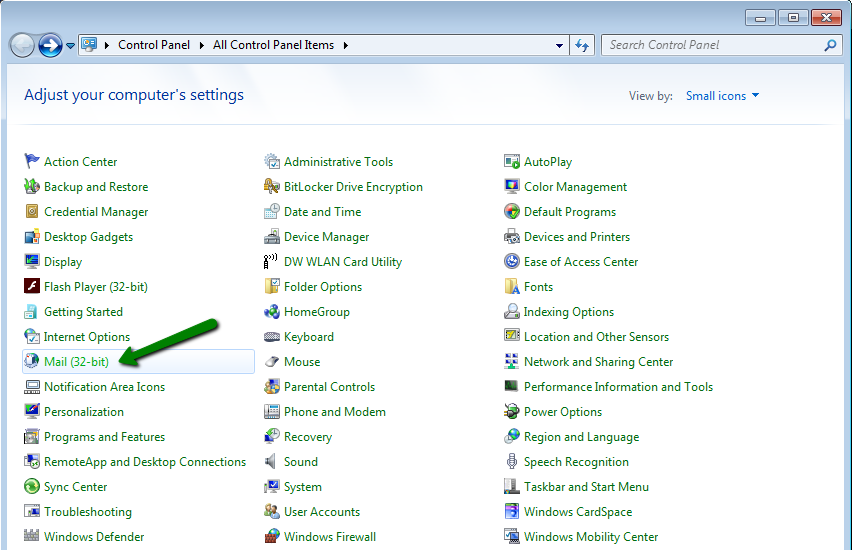Click the Sync Center green icon
The image size is (852, 550).
click(x=32, y=486)
